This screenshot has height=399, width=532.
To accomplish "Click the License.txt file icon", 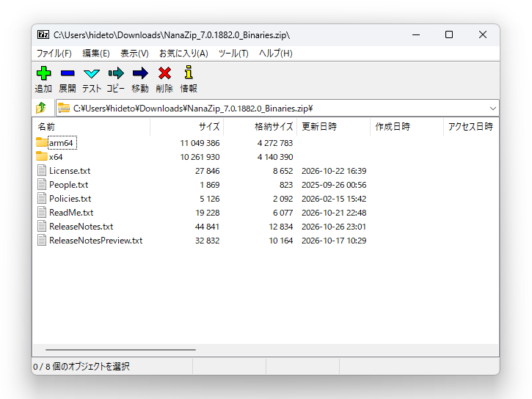I will coord(42,170).
